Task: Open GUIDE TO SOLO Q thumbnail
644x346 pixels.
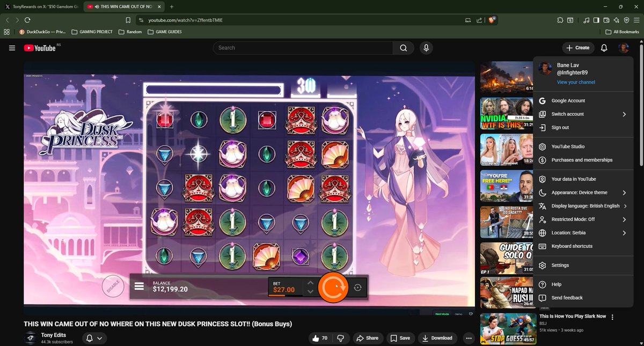Action: click(507, 257)
